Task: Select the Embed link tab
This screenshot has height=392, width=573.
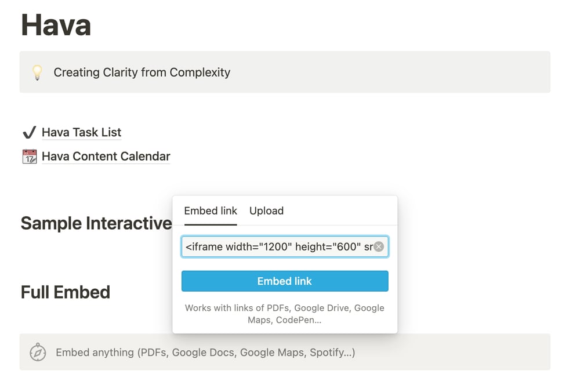Action: (x=210, y=210)
